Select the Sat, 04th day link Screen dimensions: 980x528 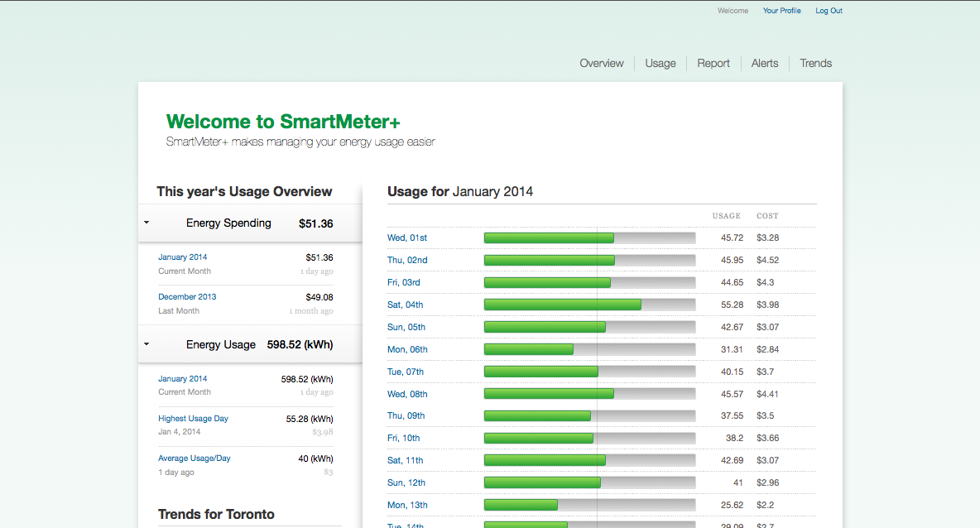click(405, 305)
